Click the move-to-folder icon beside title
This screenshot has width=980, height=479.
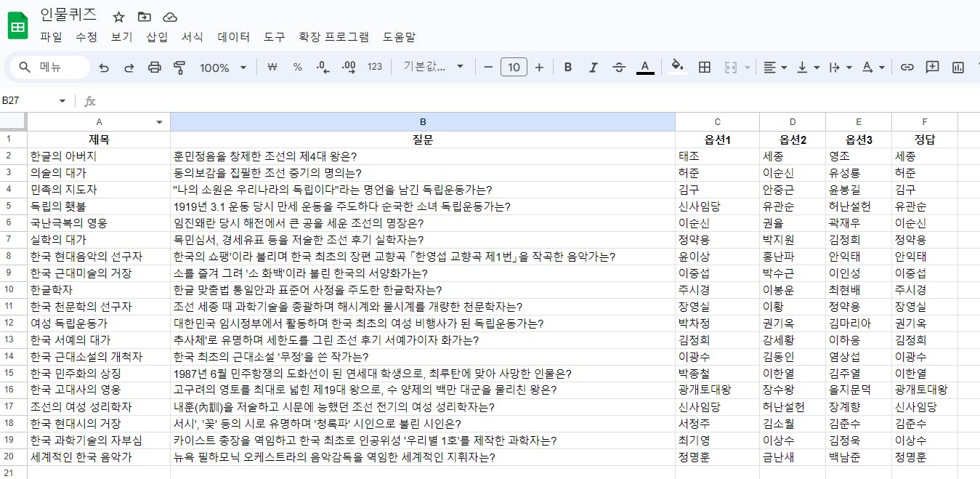[145, 17]
